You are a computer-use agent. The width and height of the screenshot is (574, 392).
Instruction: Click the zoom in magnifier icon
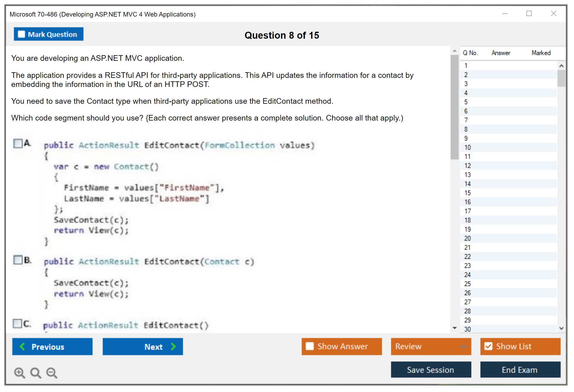[x=19, y=373]
